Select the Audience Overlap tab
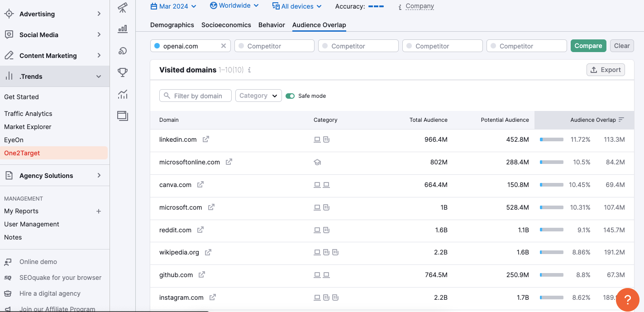 [x=319, y=25]
